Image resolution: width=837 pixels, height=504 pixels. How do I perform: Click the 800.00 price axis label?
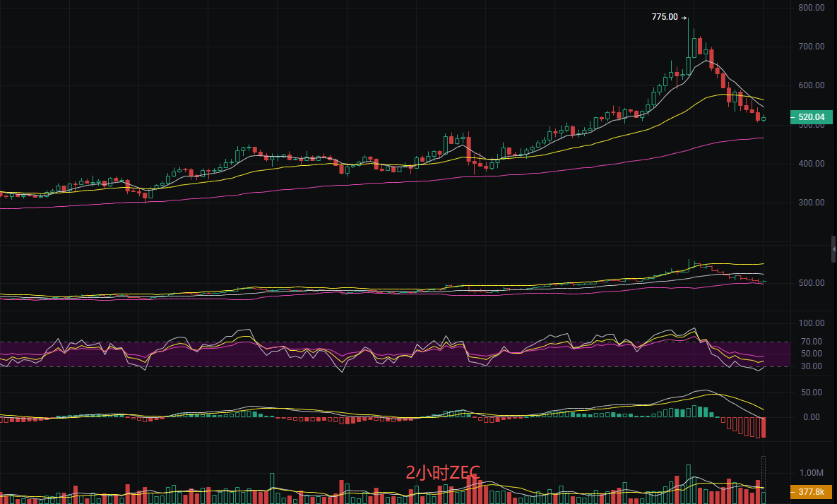pos(810,8)
